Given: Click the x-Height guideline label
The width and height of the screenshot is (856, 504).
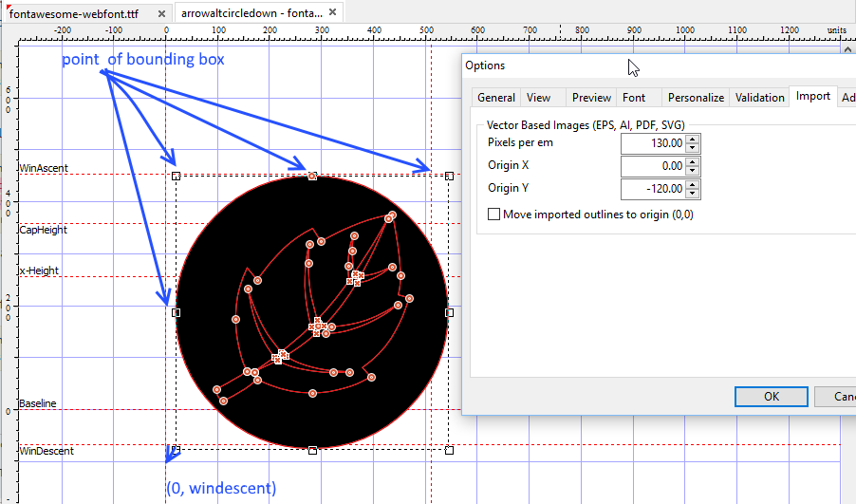Looking at the screenshot, I should [39, 271].
